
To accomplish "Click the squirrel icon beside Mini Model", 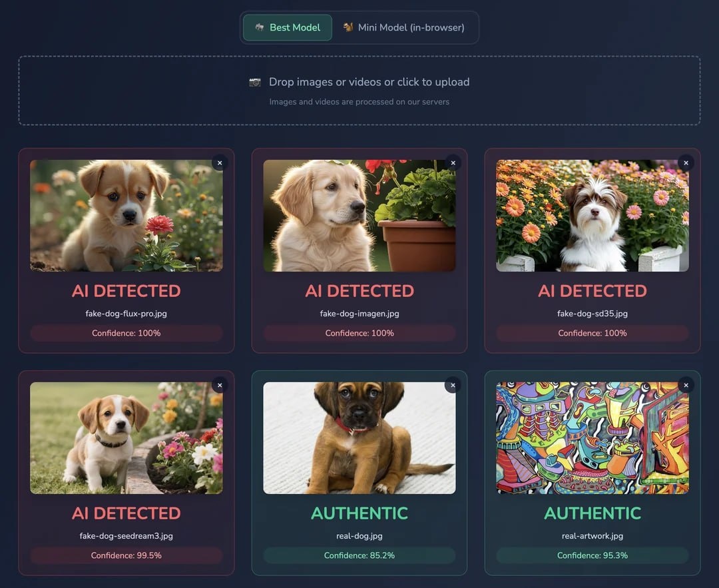I will pos(348,27).
